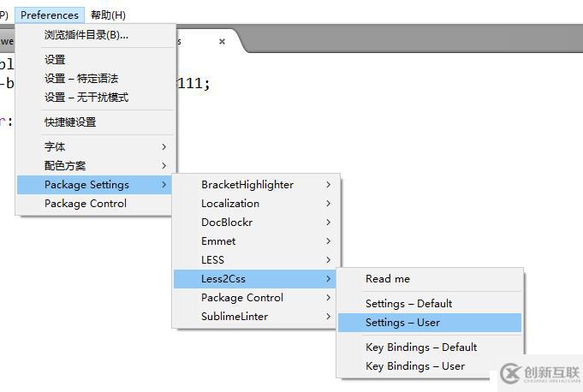Select Package Control in Preferences menu
This screenshot has height=392, width=583.
pyautogui.click(x=86, y=204)
